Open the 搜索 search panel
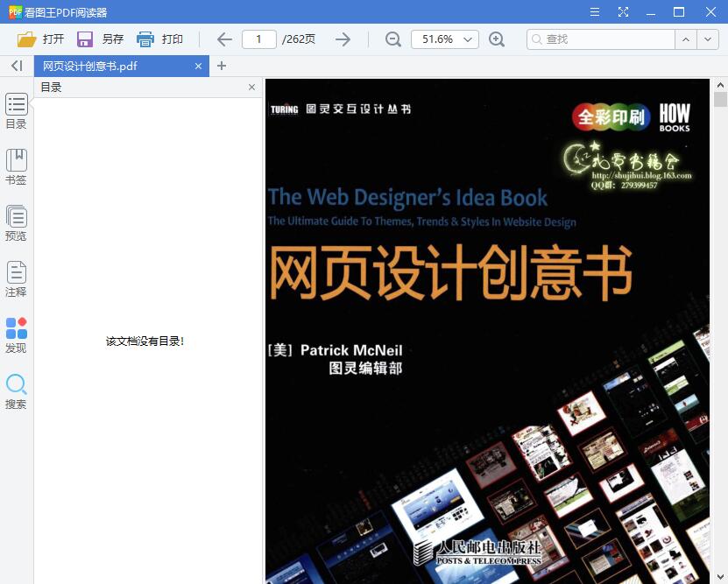728x584 pixels. 17,391
